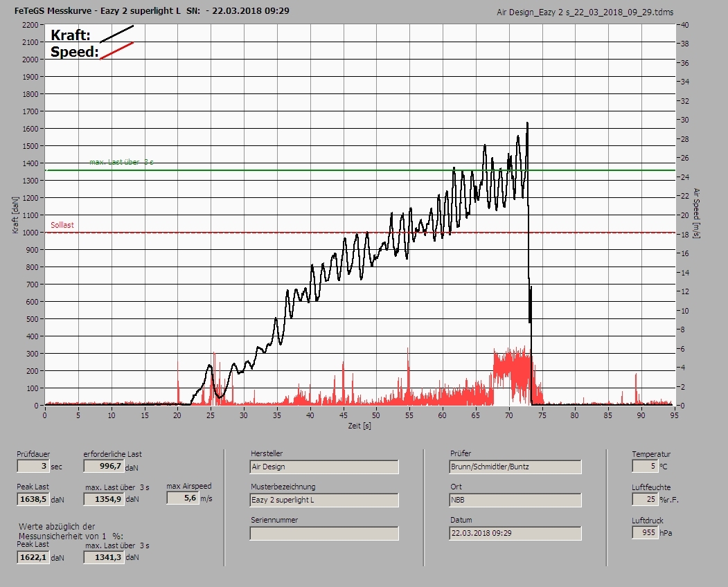Click the Luftdruck field showing 955

pos(644,533)
